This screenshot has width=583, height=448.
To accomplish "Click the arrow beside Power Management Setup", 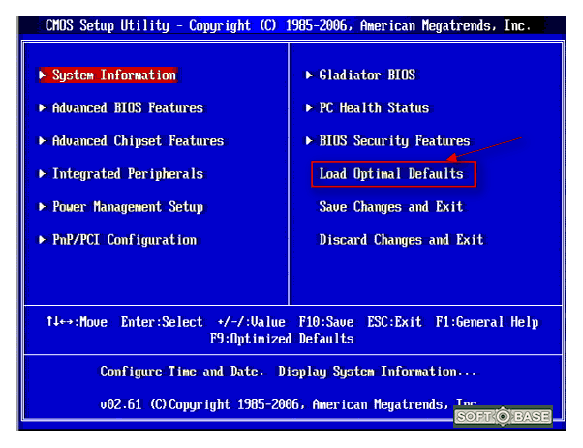I will tap(42, 207).
